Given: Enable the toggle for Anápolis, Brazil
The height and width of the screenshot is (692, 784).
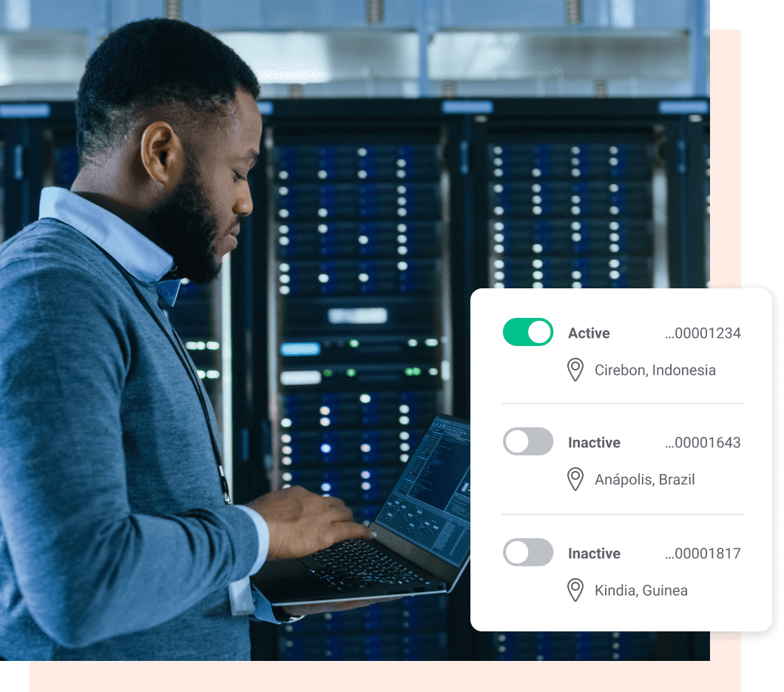Looking at the screenshot, I should [x=527, y=441].
